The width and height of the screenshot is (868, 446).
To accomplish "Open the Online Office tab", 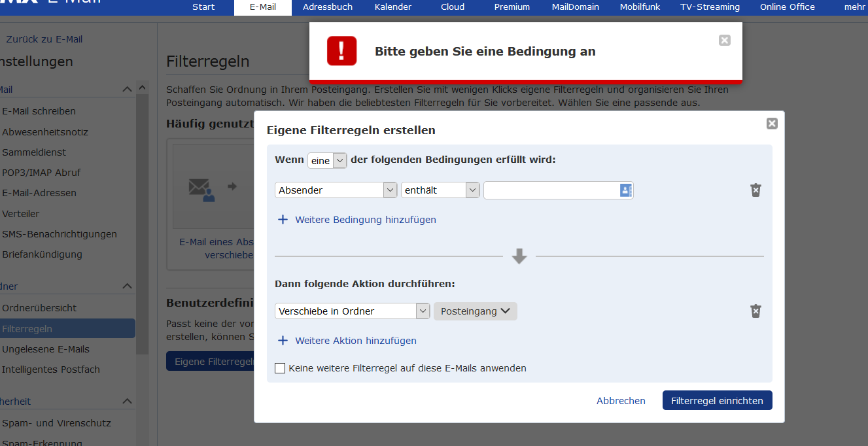I will click(788, 7).
